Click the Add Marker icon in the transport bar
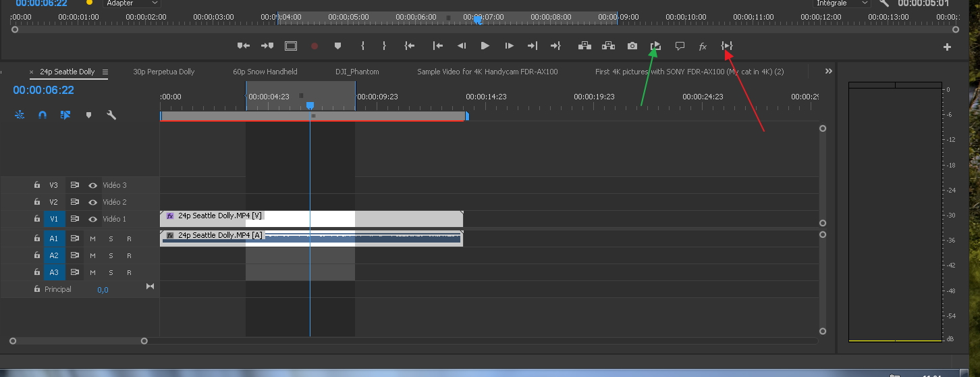 pyautogui.click(x=337, y=46)
